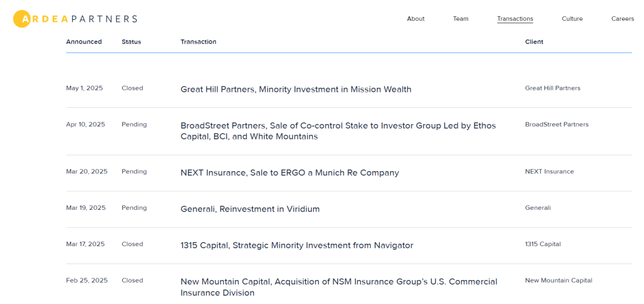Open the Culture page
Viewport: 644px width, 304px height.
(x=572, y=19)
